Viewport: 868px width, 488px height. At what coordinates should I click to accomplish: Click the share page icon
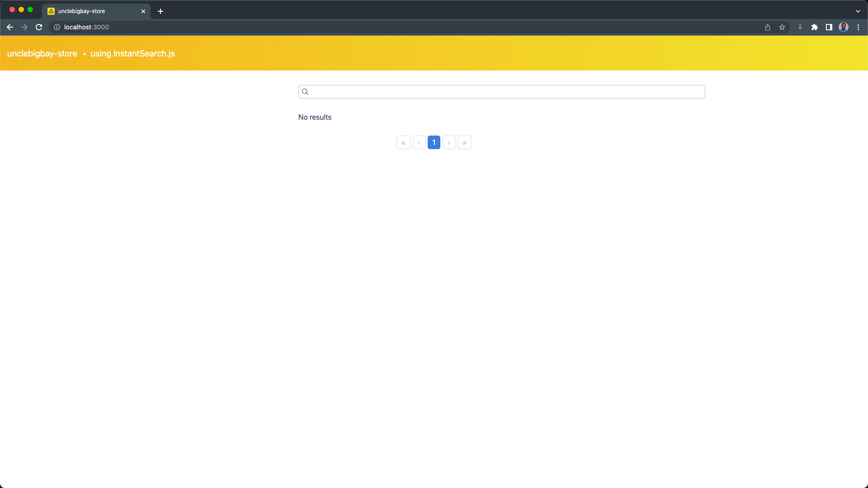tap(768, 27)
